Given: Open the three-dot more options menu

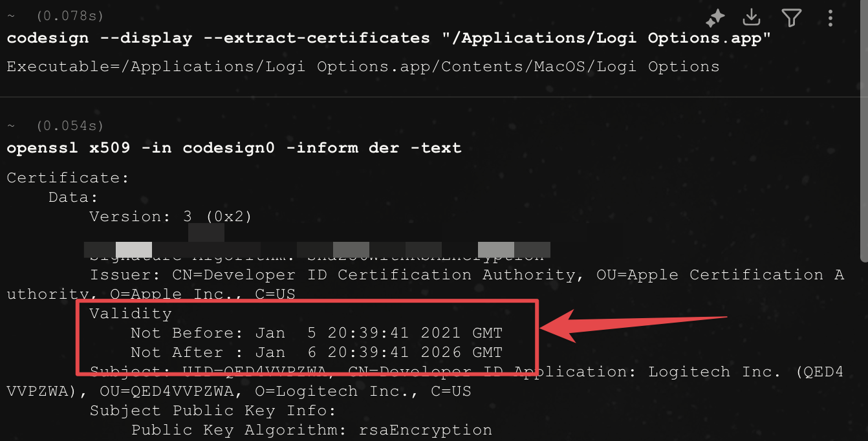Looking at the screenshot, I should tap(830, 18).
